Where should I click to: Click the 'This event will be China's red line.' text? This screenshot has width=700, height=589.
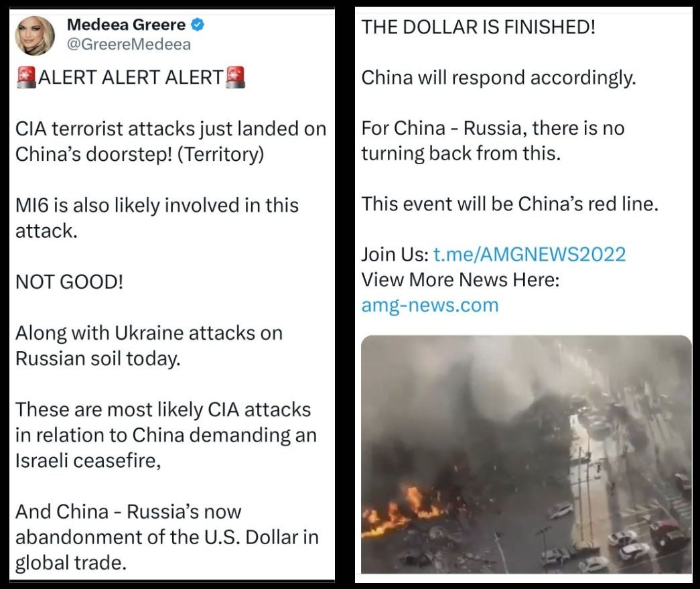510,204
